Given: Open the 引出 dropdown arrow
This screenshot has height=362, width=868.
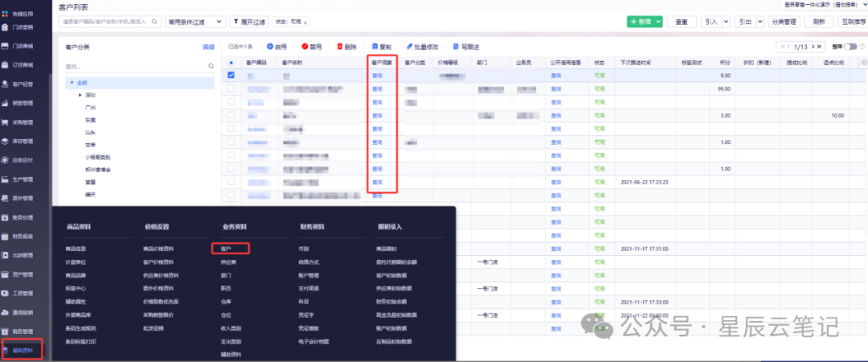Looking at the screenshot, I should click(x=760, y=22).
